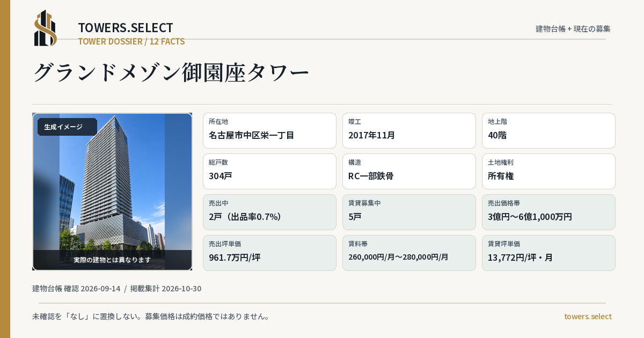Click the 建物台帳 確認 2026-09-14 date text
Screen dimensions: 644x338
tap(76, 289)
